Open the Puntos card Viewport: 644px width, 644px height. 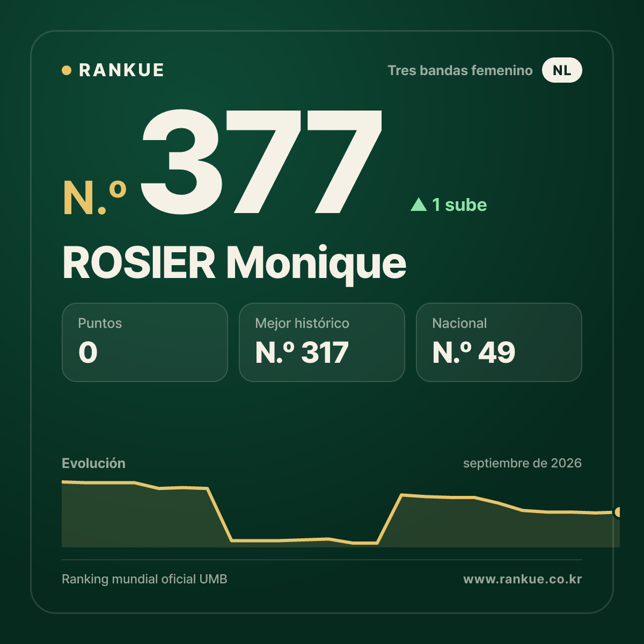tap(145, 342)
